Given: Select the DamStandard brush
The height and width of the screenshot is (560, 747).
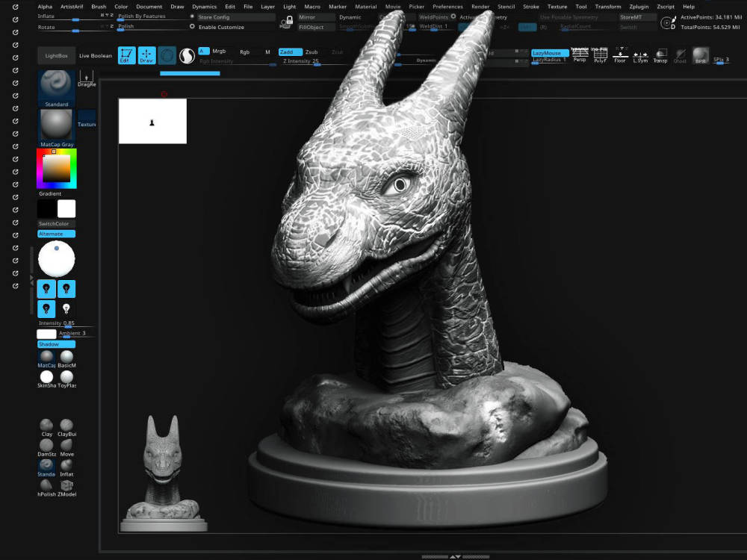Looking at the screenshot, I should [46, 447].
